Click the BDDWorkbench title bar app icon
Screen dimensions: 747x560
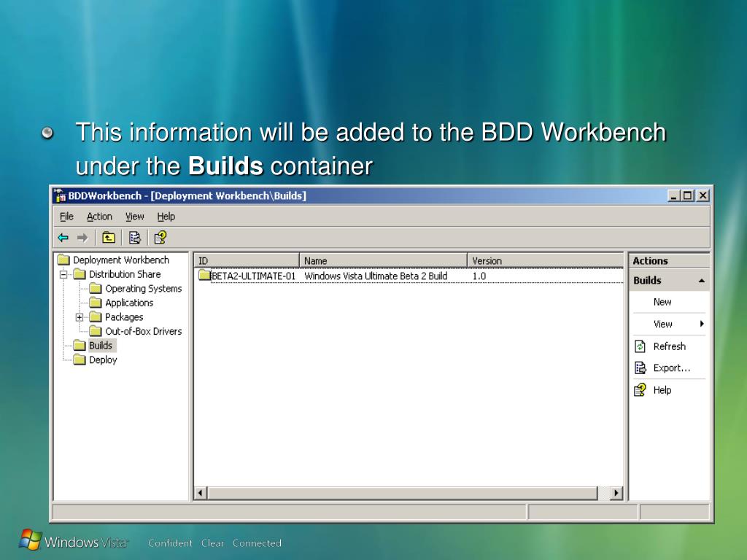[x=60, y=195]
